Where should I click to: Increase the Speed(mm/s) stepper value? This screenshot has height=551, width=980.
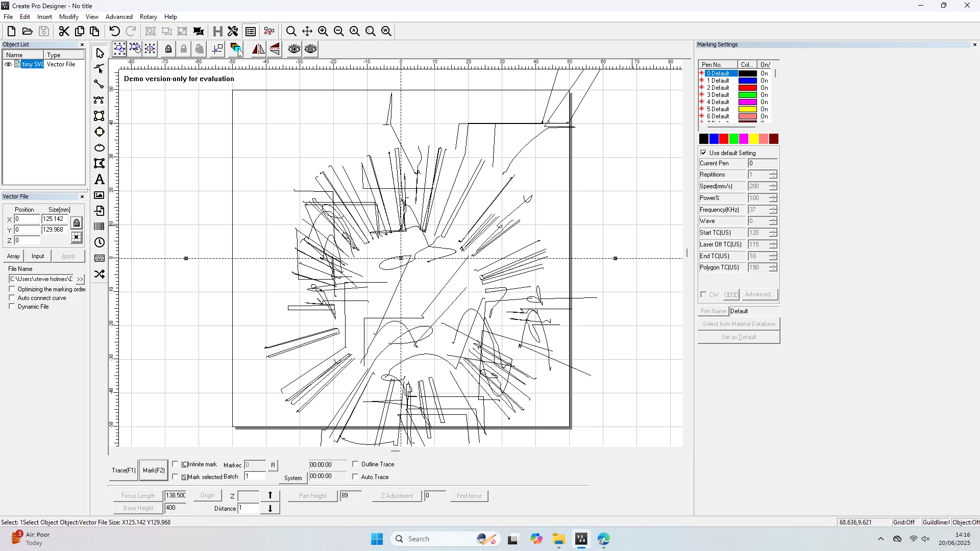(773, 184)
